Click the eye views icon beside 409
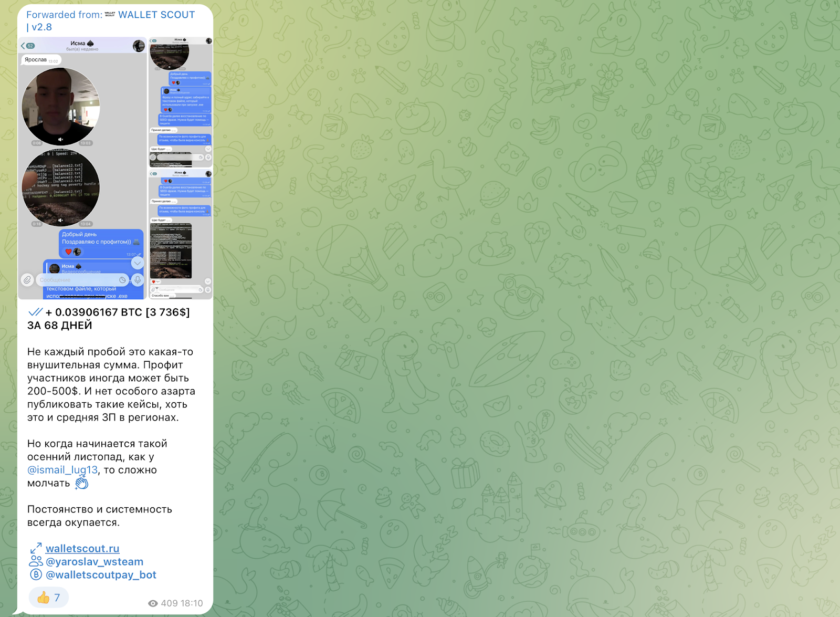The image size is (840, 617). click(x=153, y=603)
